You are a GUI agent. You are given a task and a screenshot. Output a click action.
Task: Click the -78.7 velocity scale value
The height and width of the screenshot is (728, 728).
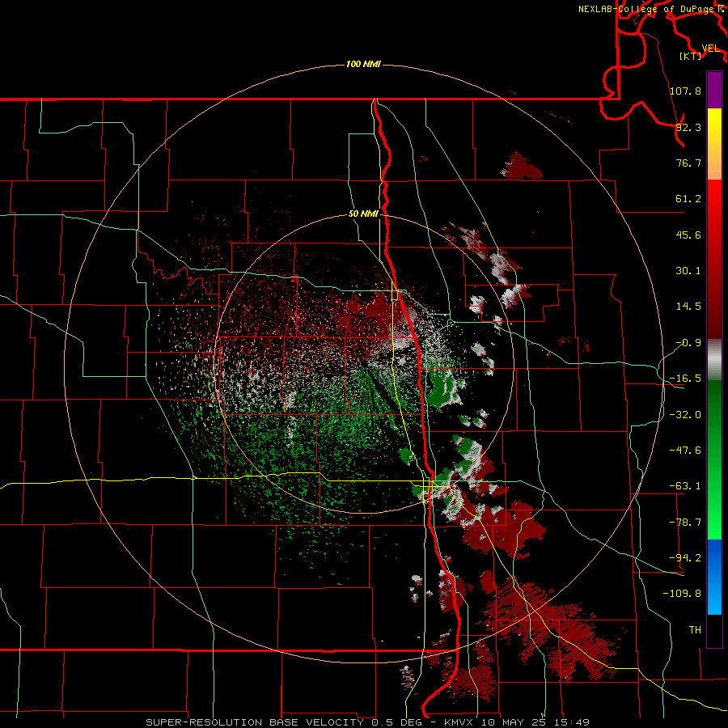tap(685, 523)
